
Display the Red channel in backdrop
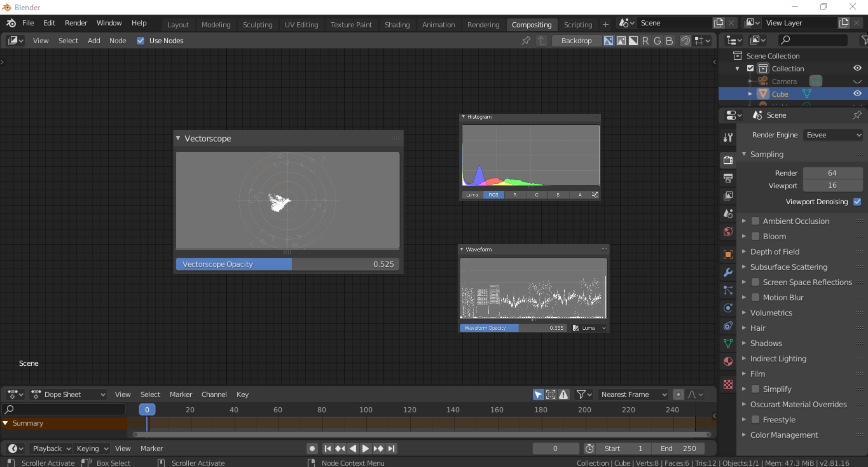(645, 41)
